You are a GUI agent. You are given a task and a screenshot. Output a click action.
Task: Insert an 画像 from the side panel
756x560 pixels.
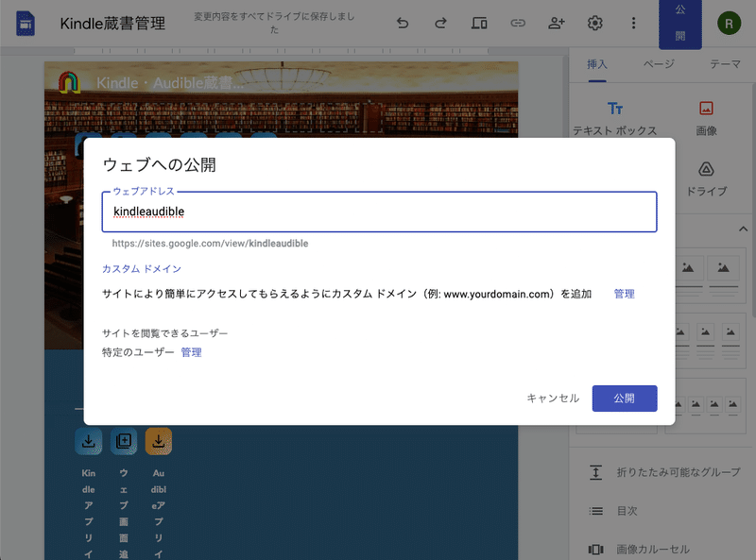coord(706,119)
